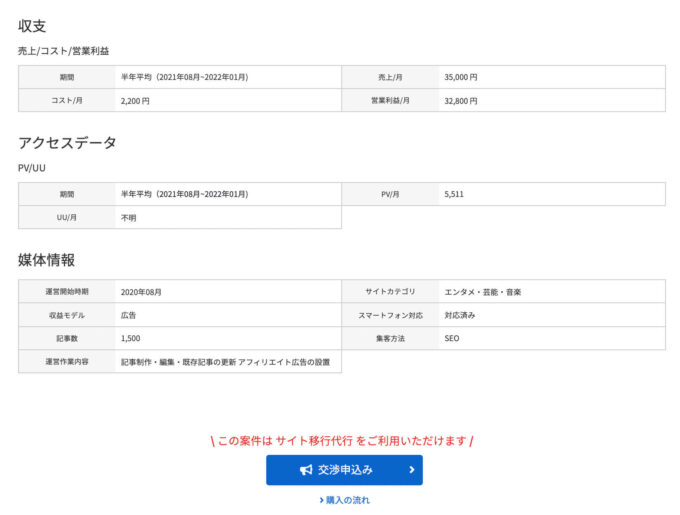Click the megaphone icon on 交渉申込み button
The width and height of the screenshot is (680, 515).
click(x=306, y=470)
